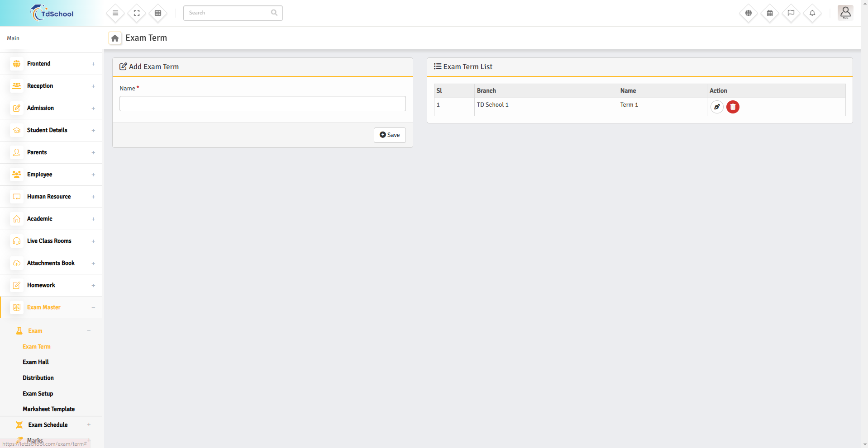Screen dimensions: 868x448
Task: Click the notification bell icon
Action: point(812,13)
